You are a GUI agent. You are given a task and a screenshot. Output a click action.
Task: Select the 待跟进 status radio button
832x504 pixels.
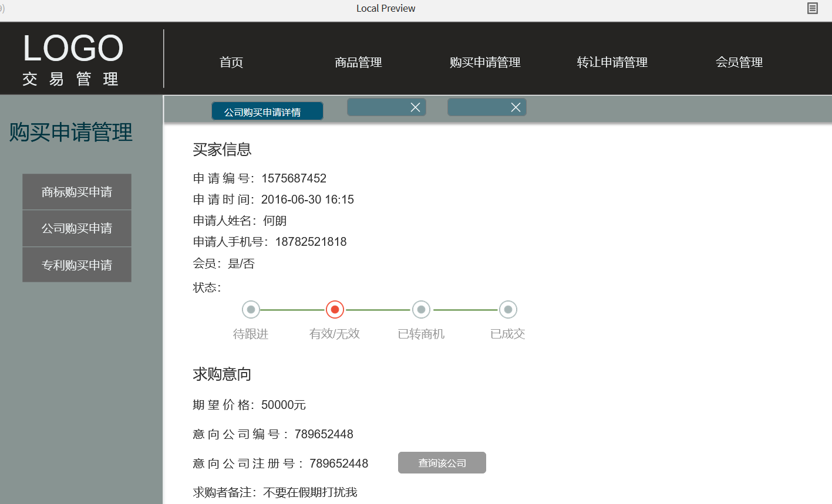click(x=251, y=309)
